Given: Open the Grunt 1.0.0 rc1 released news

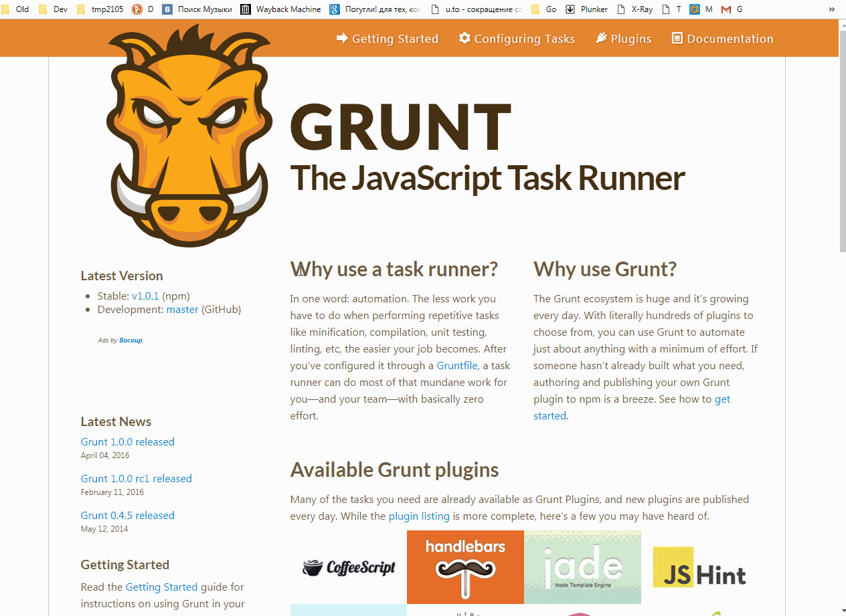Looking at the screenshot, I should (x=137, y=478).
